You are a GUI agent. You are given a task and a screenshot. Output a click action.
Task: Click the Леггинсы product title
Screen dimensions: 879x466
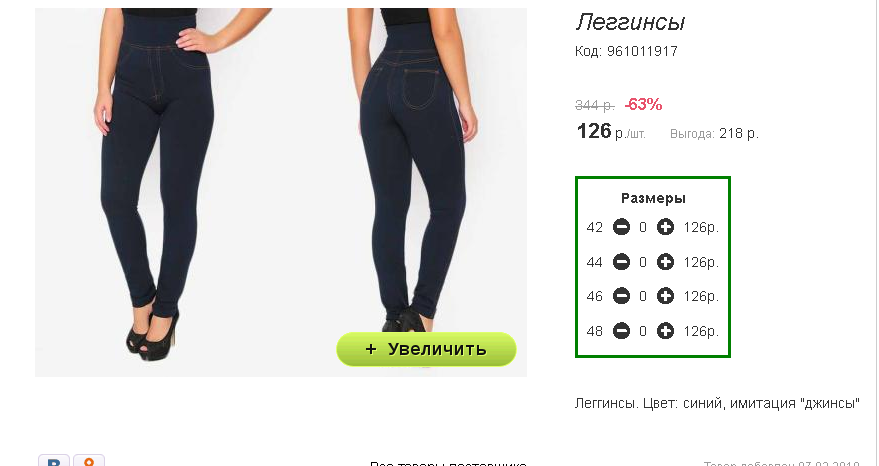(x=630, y=22)
